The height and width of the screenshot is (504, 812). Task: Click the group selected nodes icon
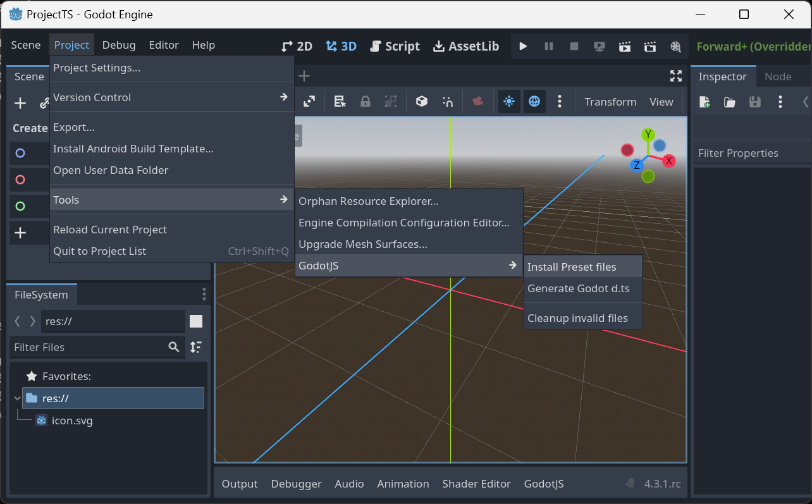click(391, 101)
